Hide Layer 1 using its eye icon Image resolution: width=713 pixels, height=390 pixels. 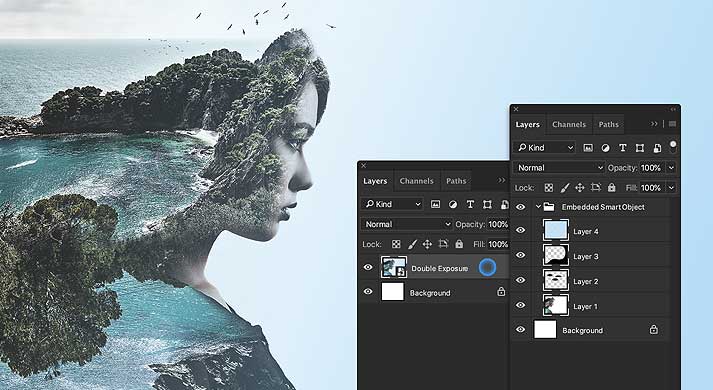tap(521, 305)
